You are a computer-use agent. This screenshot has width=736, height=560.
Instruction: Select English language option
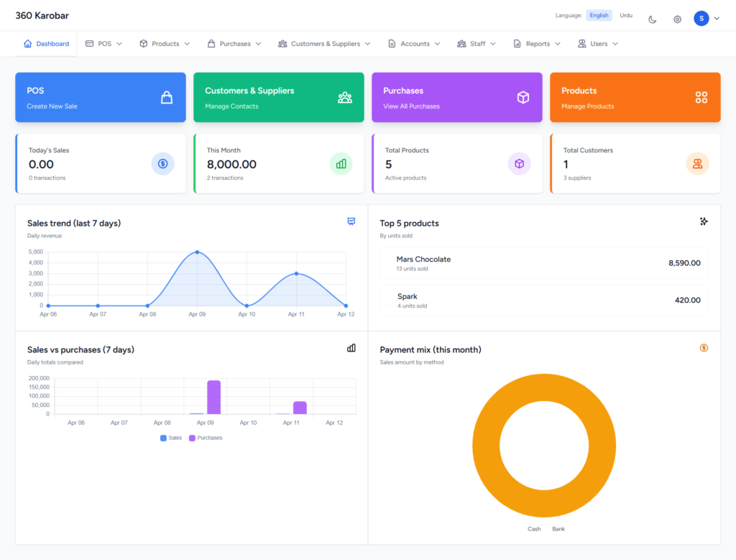[599, 15]
